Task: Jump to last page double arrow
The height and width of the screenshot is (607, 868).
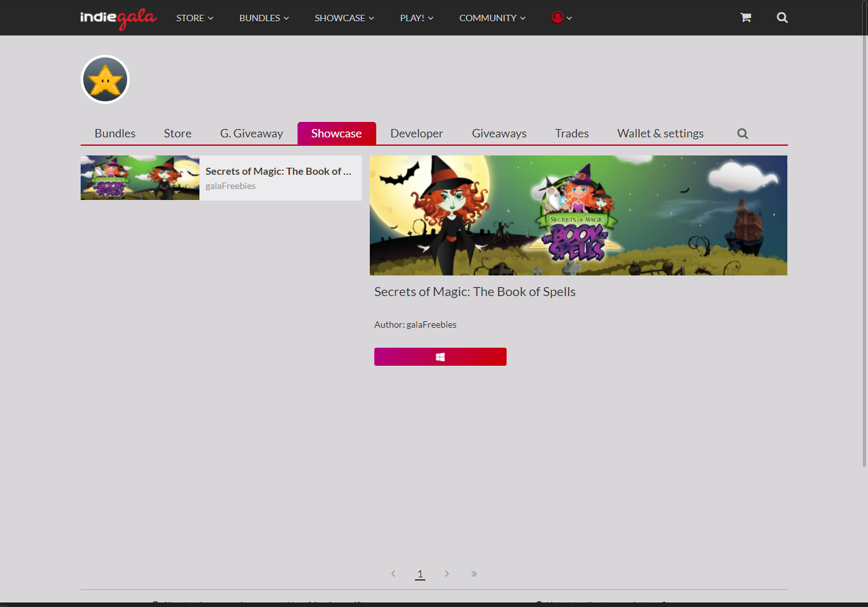Action: coord(474,573)
